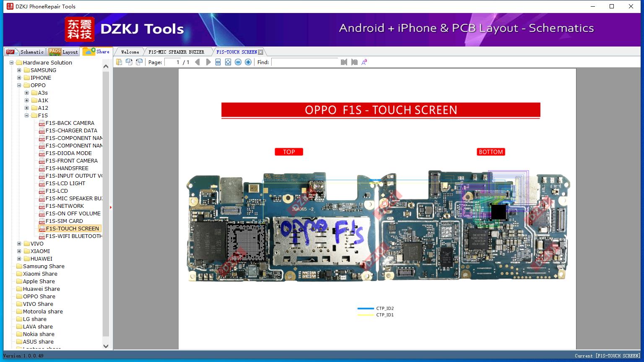Click the PDF icon beside F1S-SIM CARD

[x=42, y=221]
